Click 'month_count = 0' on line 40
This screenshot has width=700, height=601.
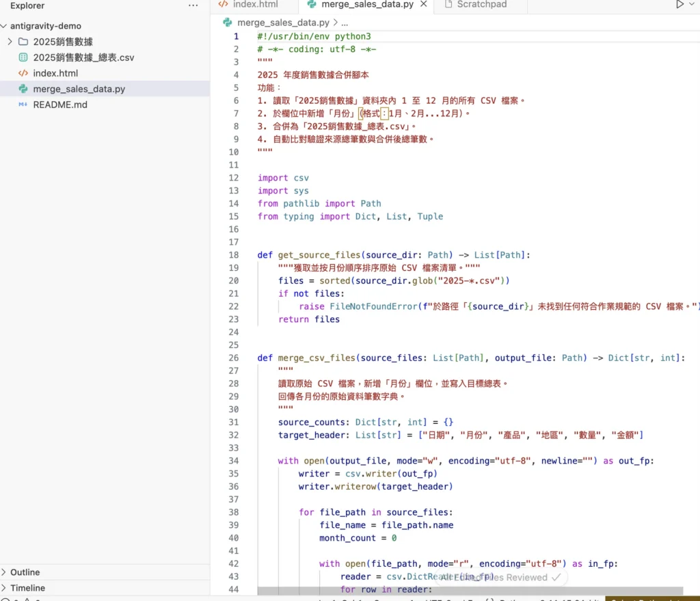[x=358, y=538]
